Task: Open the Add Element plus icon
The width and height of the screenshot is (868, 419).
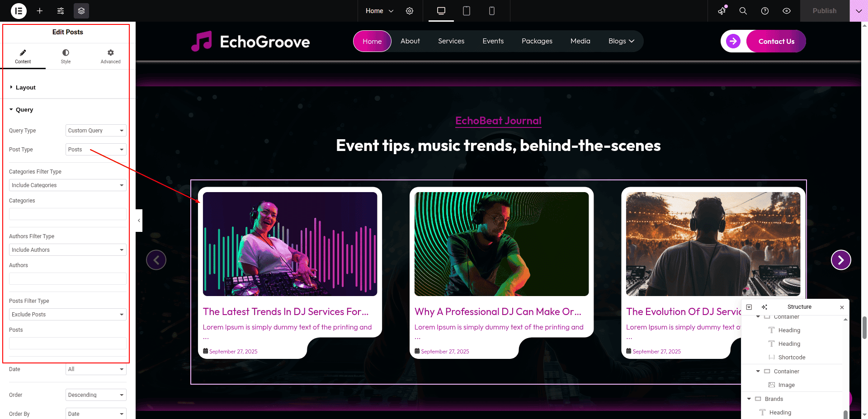Action: [x=40, y=11]
